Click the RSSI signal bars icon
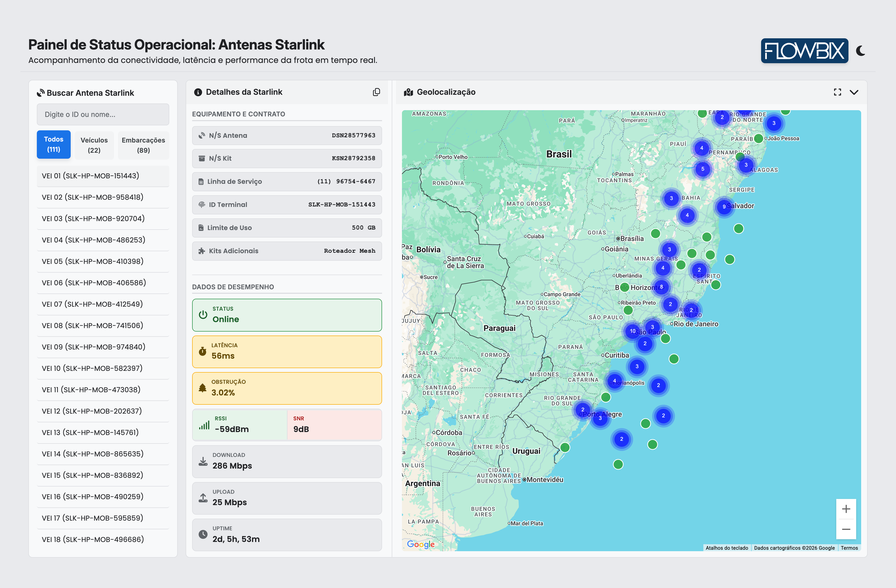The height and width of the screenshot is (588, 896). (x=204, y=426)
